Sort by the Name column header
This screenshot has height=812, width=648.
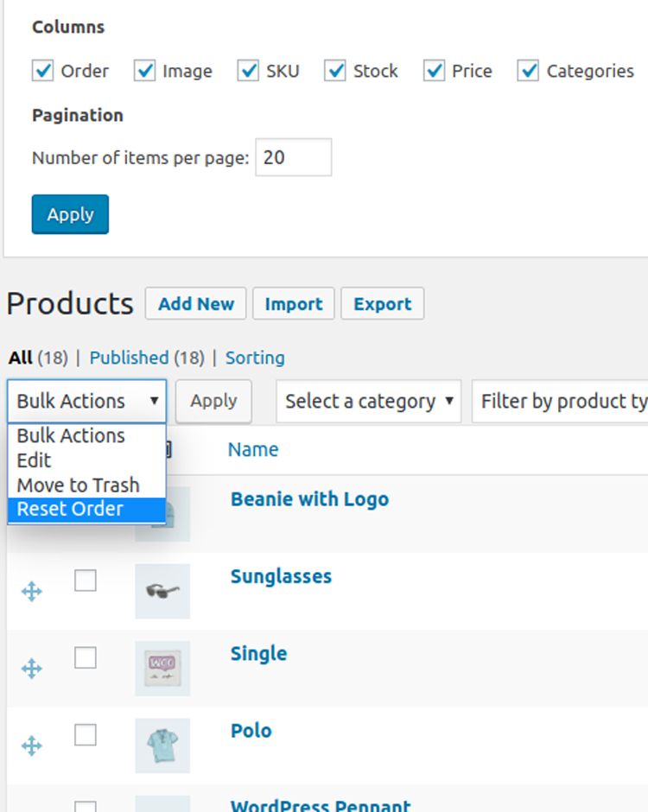pos(253,449)
